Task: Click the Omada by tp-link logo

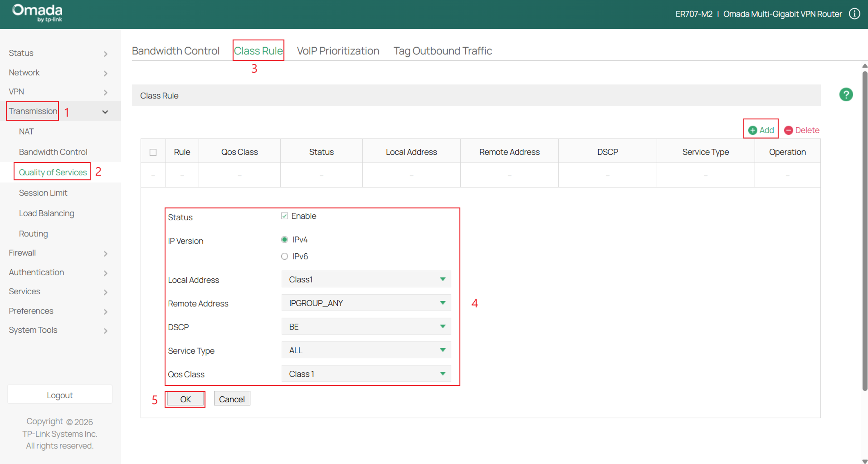Action: point(37,13)
